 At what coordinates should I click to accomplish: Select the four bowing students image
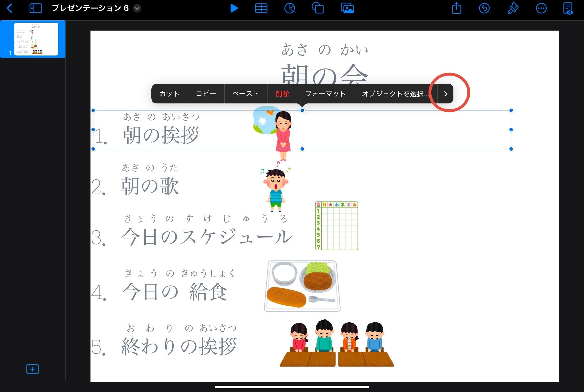click(337, 343)
